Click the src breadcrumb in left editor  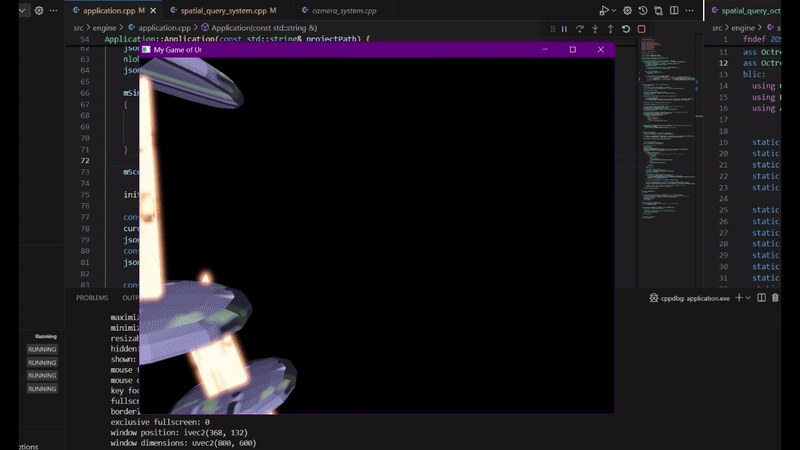[x=78, y=28]
